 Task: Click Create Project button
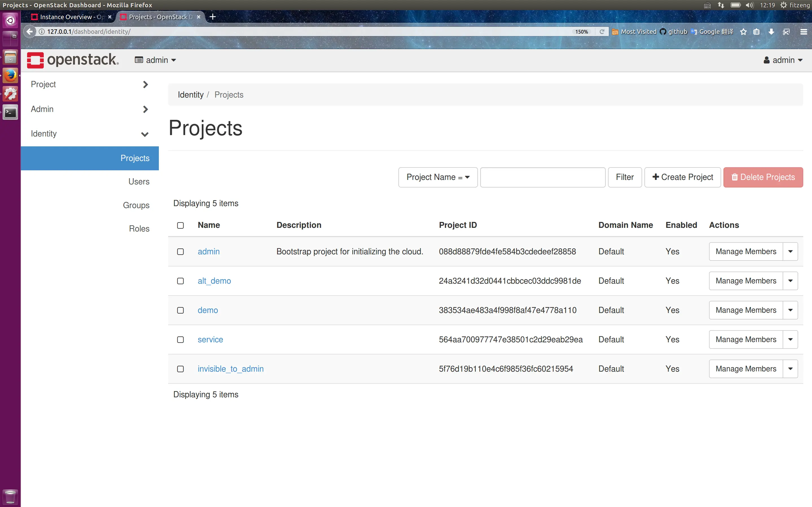(682, 177)
